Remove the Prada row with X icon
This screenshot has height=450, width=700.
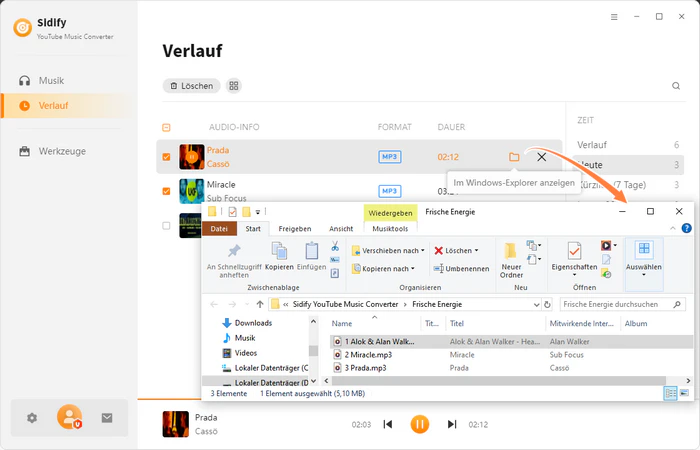click(542, 157)
